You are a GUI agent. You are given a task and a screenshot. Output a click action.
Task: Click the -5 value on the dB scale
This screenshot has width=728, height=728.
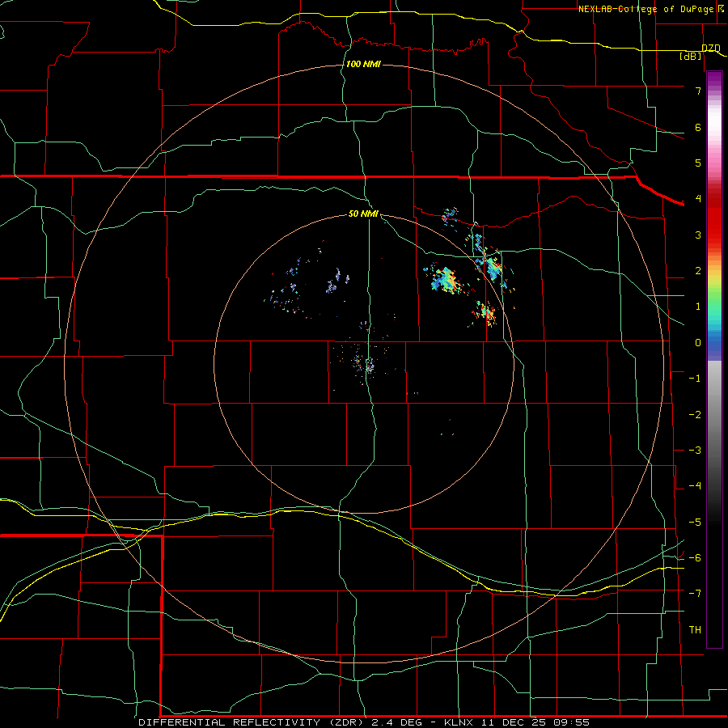695,523
